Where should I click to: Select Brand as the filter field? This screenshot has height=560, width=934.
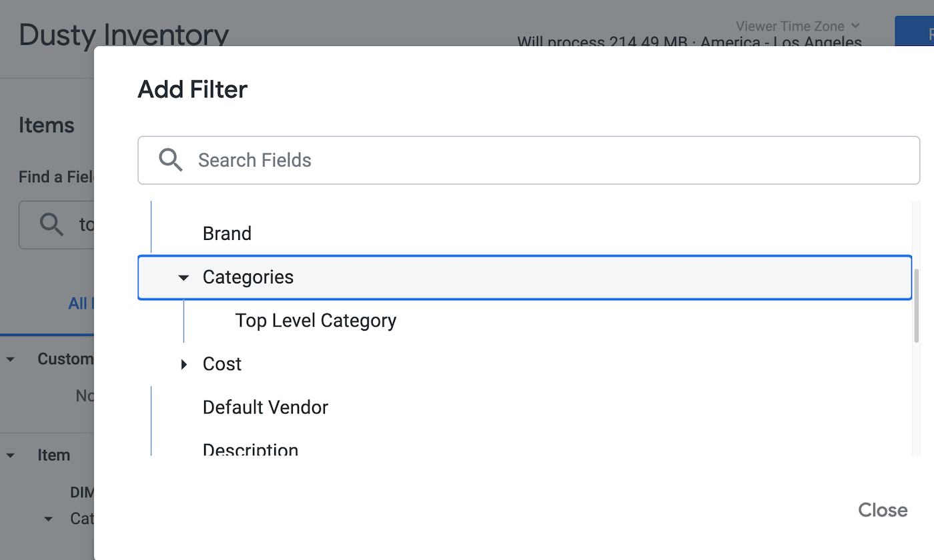[x=227, y=233]
